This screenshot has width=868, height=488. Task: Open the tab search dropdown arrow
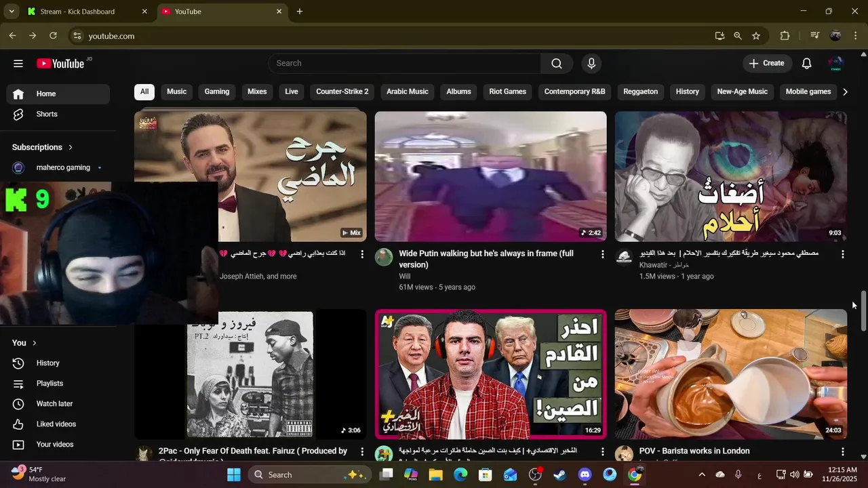pyautogui.click(x=12, y=12)
